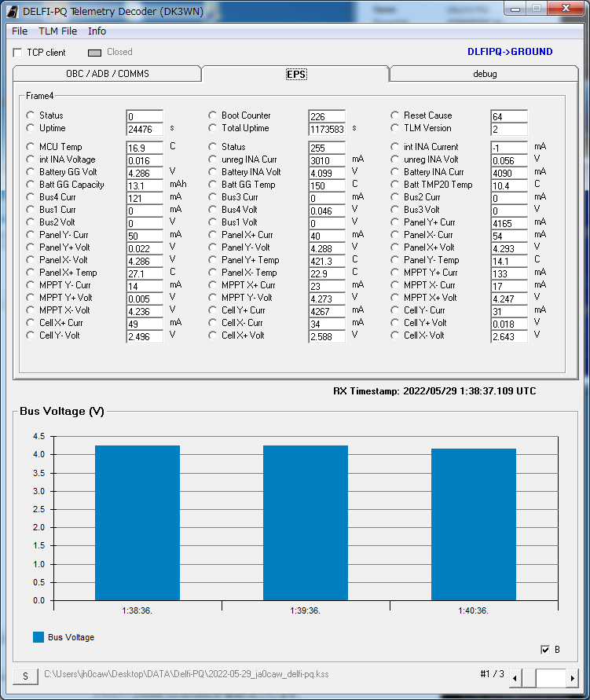Click the S button at bottom left
The width and height of the screenshot is (590, 700).
click(x=25, y=676)
